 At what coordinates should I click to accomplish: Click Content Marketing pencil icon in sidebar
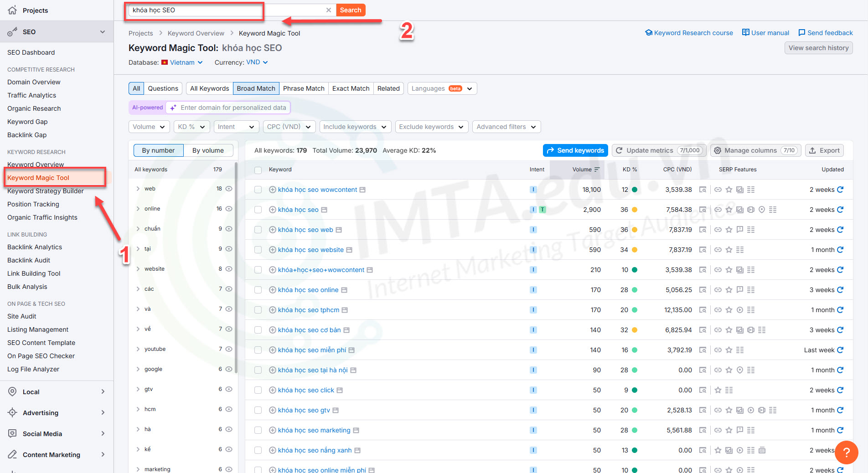(x=13, y=455)
